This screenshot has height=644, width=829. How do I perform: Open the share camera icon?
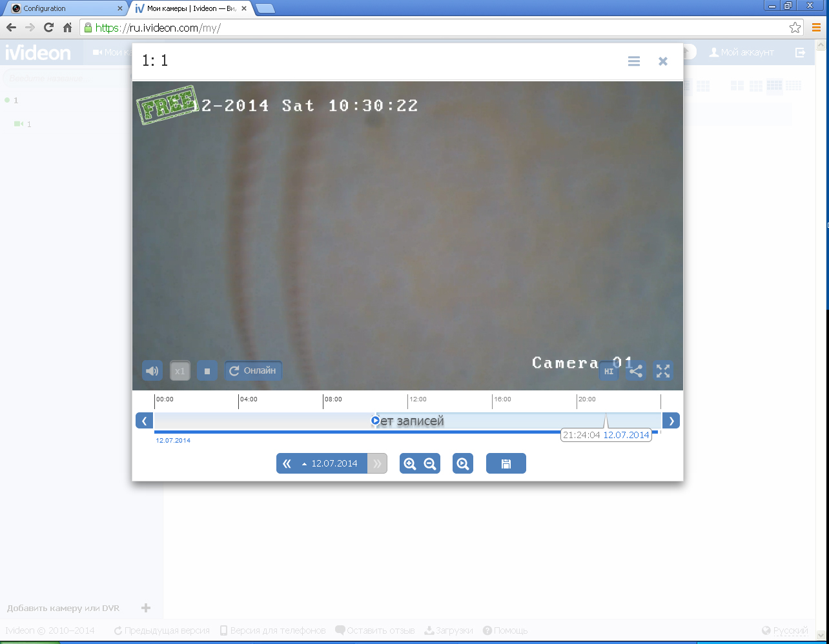(636, 371)
